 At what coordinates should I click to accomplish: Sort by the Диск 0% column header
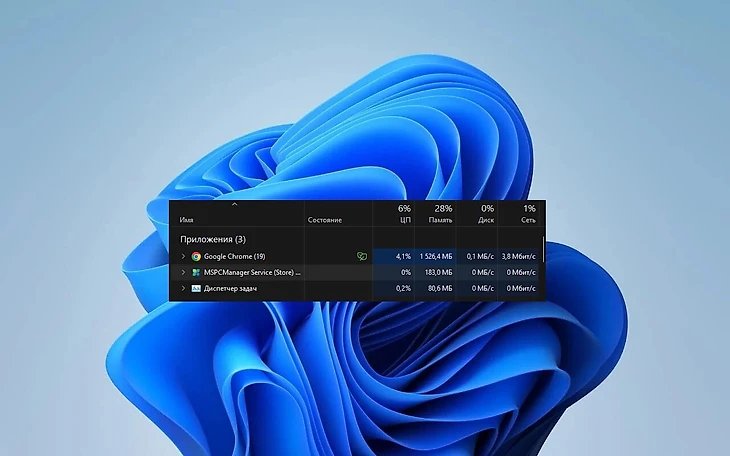coord(476,214)
